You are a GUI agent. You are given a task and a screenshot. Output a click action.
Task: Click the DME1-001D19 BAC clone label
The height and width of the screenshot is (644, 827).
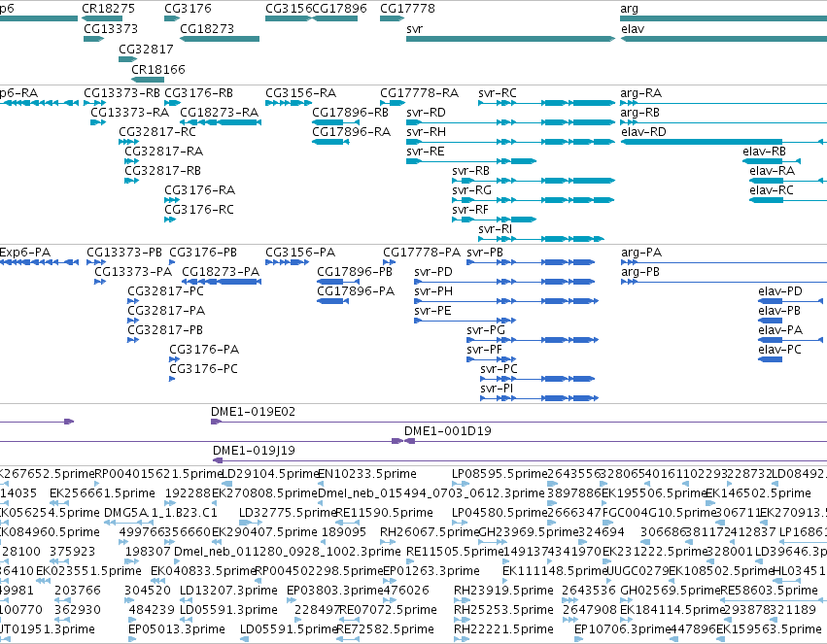(448, 431)
